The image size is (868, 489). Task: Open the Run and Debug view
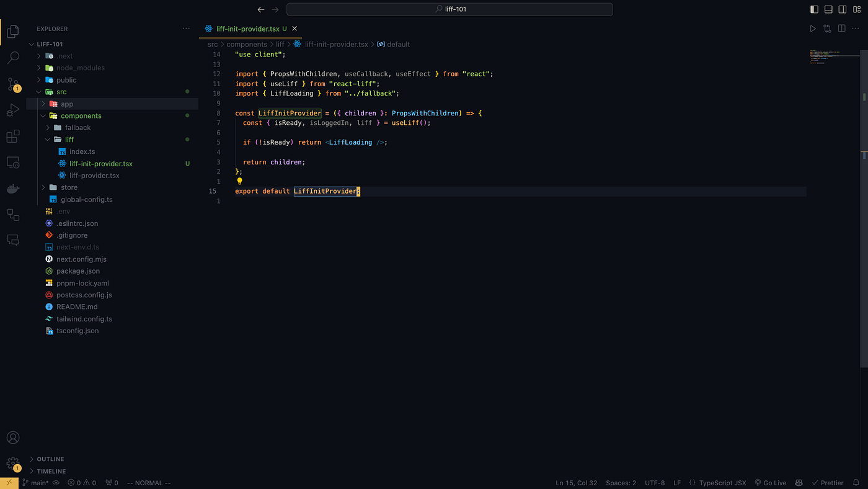(12, 110)
